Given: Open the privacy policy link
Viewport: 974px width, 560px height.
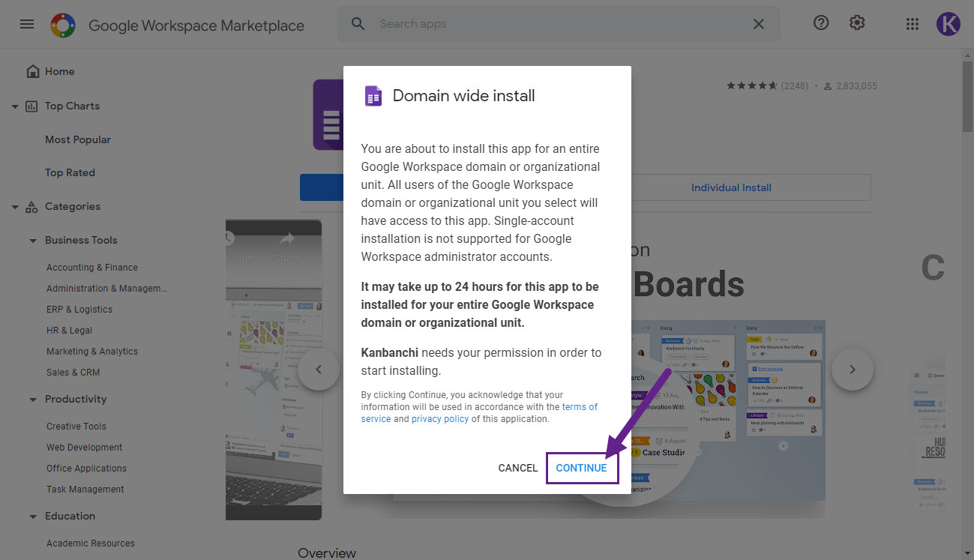Looking at the screenshot, I should pyautogui.click(x=440, y=419).
